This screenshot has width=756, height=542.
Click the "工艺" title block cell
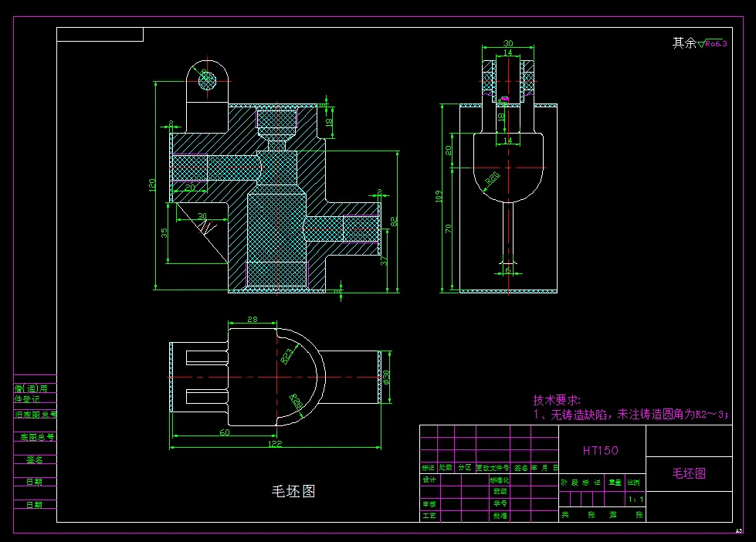(x=429, y=516)
